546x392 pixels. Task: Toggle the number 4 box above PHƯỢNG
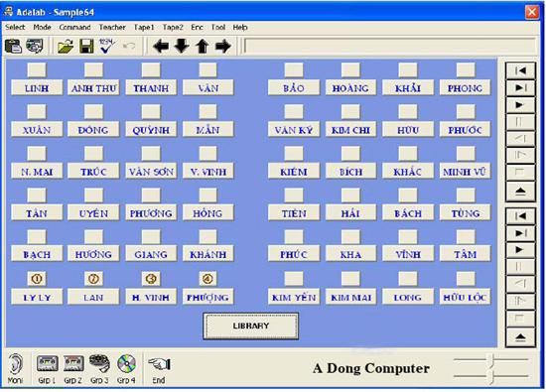207,279
